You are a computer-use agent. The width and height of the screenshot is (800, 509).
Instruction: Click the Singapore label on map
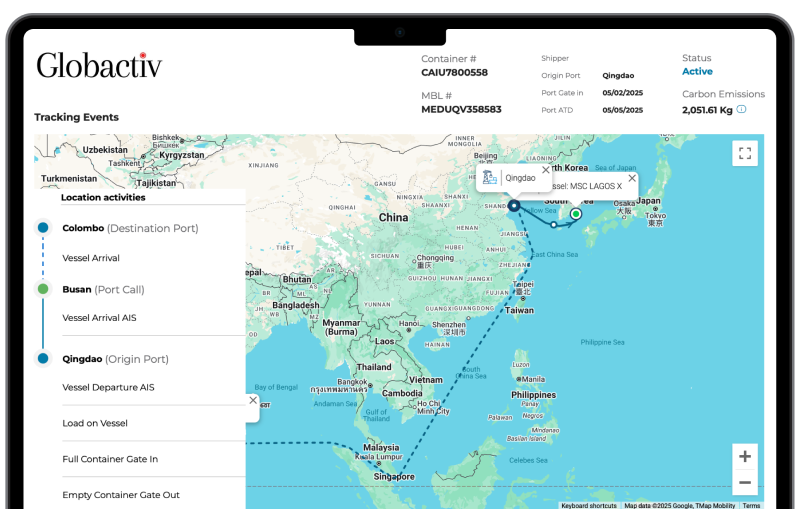pyautogui.click(x=394, y=476)
